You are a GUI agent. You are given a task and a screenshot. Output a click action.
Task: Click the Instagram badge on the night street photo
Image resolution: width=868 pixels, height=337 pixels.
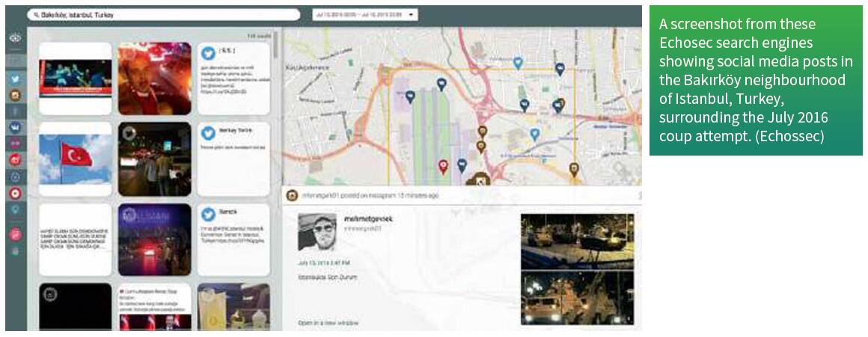point(129,133)
